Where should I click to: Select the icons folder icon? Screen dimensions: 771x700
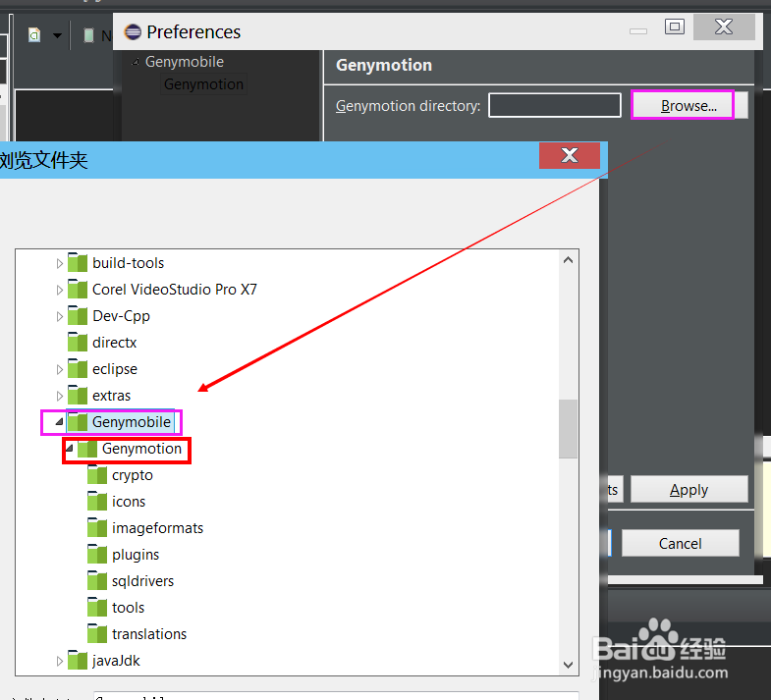pos(97,501)
